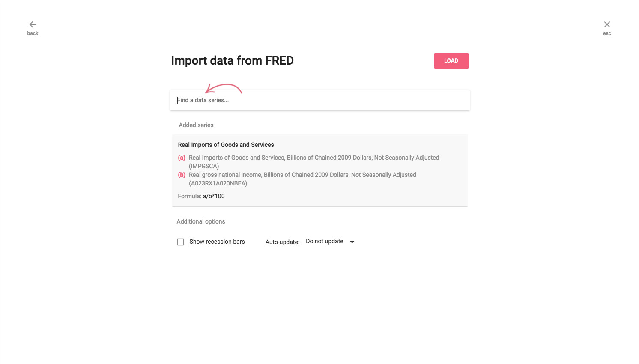Screen dimensions: 639x364
Task: Click the back arrow icon
Action: (x=33, y=24)
